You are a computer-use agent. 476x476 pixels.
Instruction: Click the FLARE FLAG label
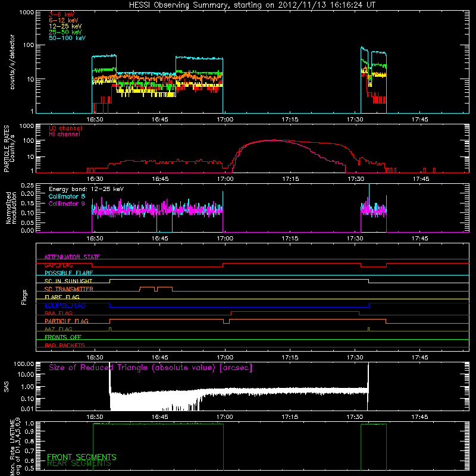62,297
